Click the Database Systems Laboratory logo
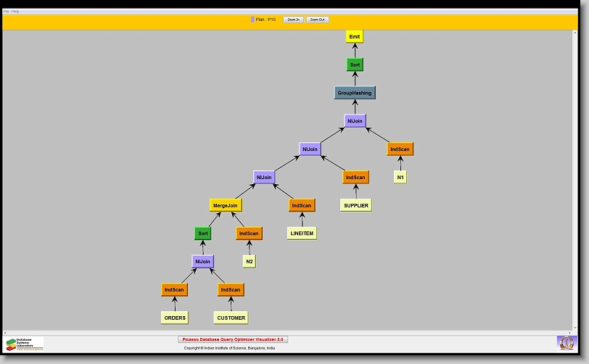589x364 pixels. click(25, 344)
